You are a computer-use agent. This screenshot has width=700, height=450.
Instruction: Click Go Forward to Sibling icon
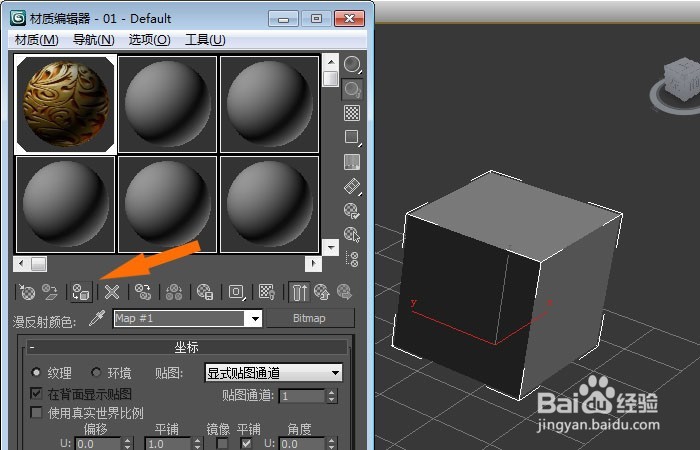coord(344,292)
